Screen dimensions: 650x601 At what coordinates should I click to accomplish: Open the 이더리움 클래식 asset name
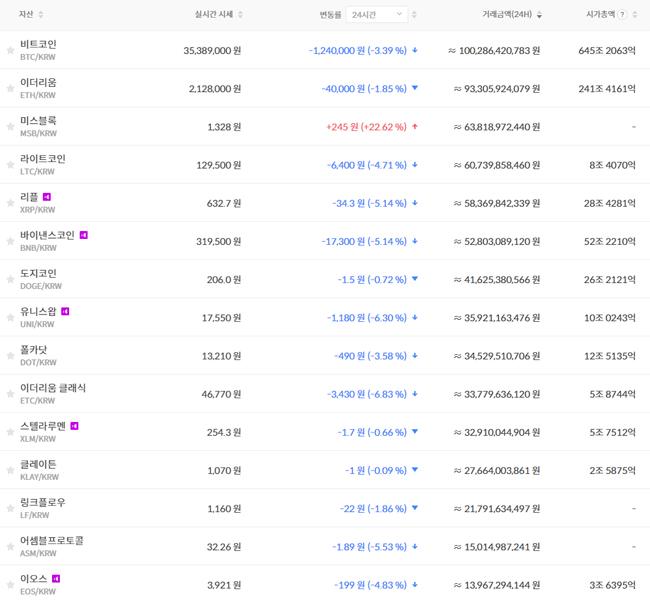(x=53, y=388)
